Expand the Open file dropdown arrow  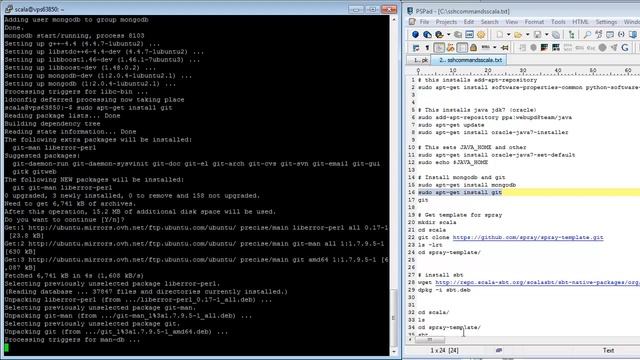527,35
